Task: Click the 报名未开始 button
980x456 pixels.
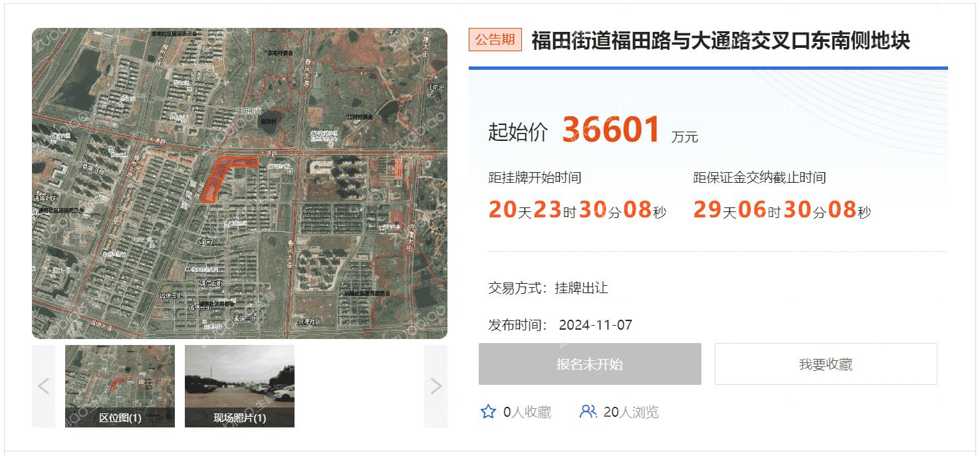Action: point(590,364)
